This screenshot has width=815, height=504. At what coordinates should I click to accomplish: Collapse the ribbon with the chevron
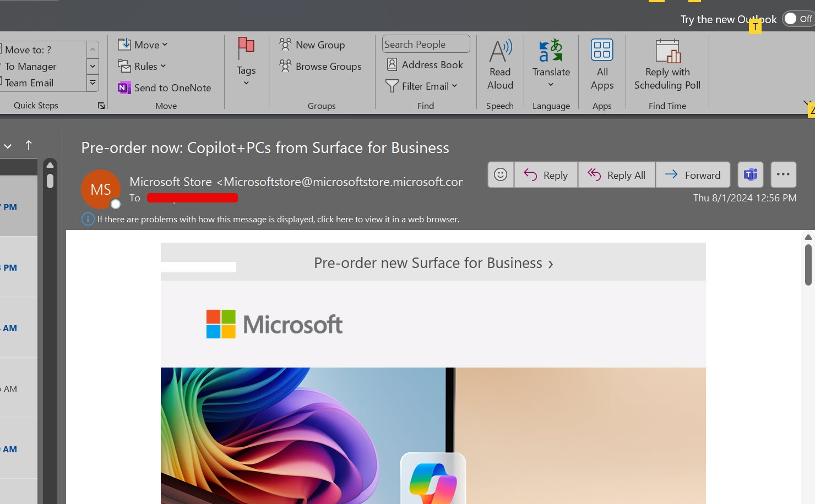tap(807, 103)
